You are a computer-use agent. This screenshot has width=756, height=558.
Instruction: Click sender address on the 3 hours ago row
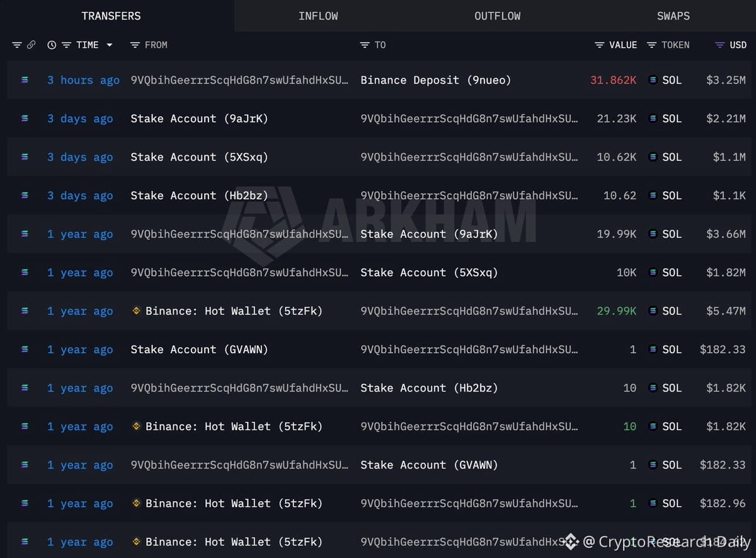tap(239, 80)
